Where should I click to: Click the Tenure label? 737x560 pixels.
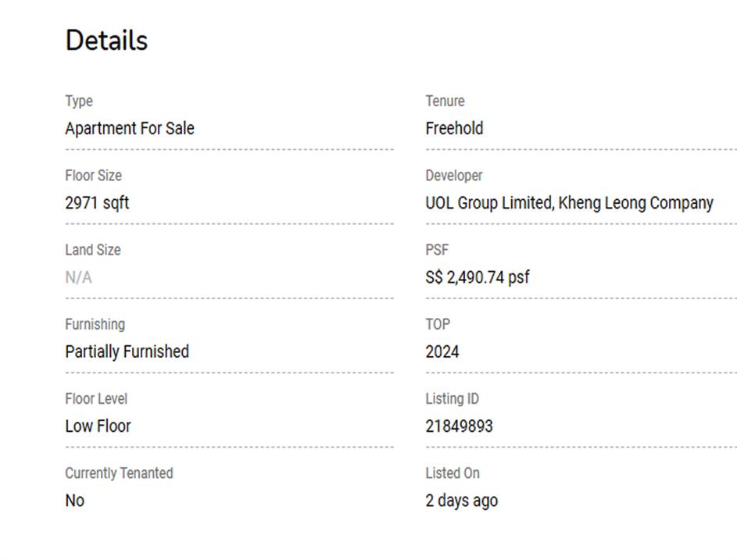tap(445, 102)
